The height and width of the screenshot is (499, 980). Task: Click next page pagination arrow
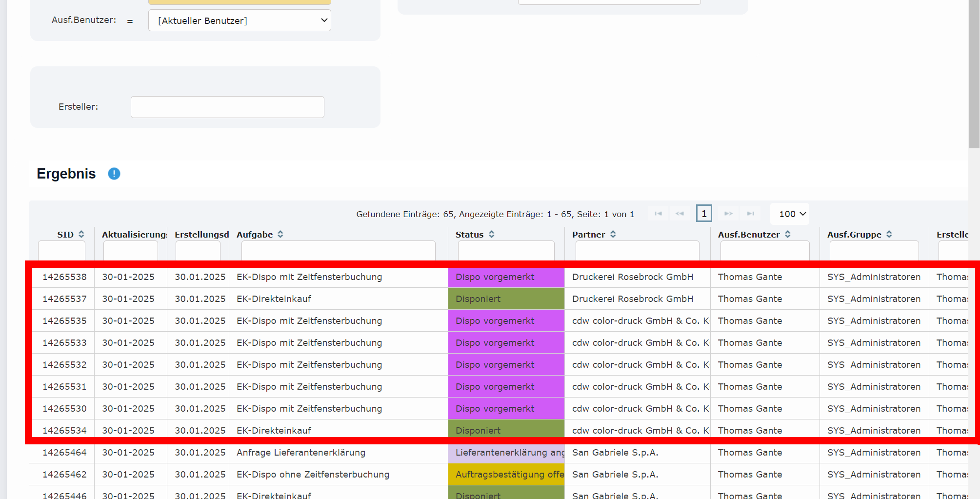click(x=728, y=214)
